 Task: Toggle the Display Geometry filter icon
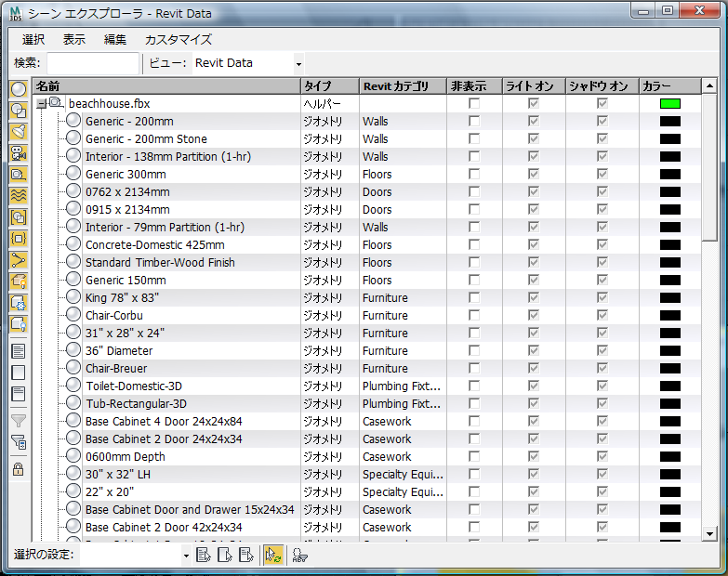[x=19, y=89]
